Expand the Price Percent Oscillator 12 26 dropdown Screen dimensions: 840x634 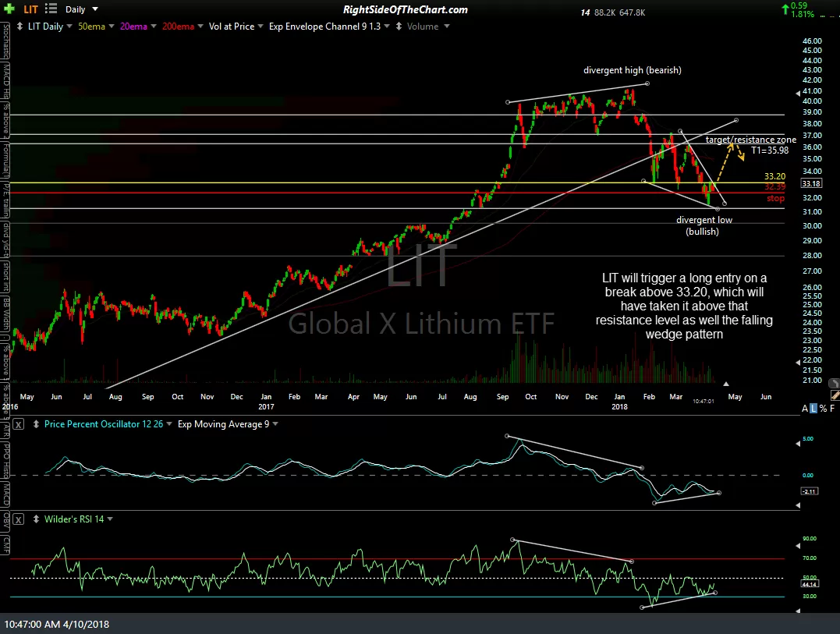(x=169, y=424)
